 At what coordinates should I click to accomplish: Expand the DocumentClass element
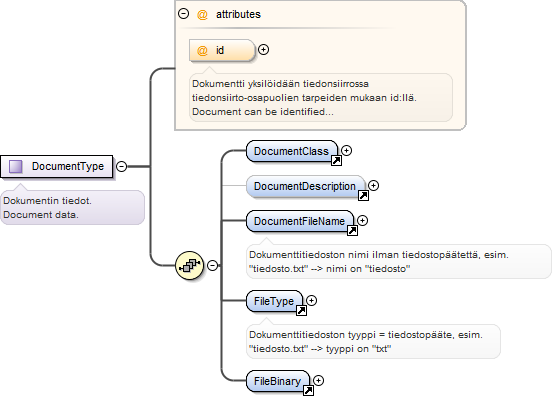(347, 151)
